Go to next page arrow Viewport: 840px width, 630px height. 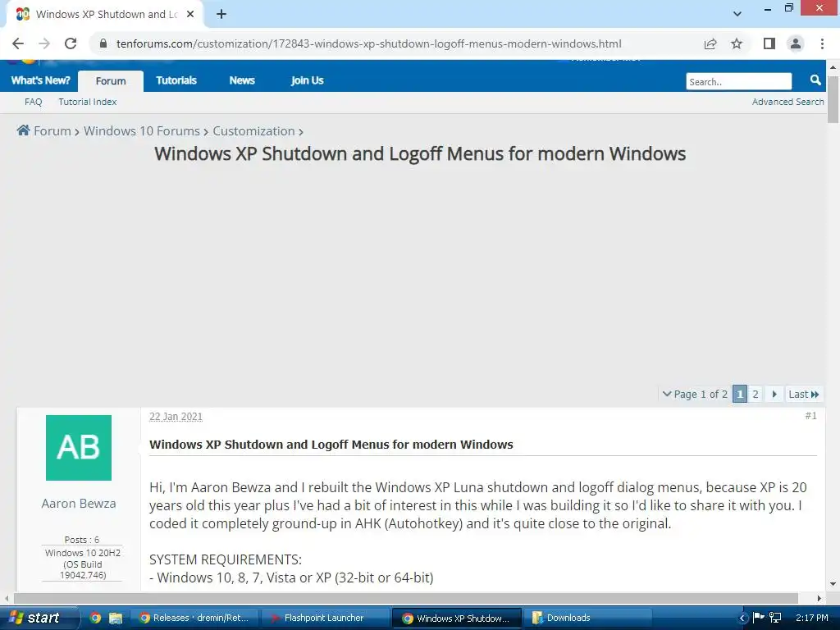774,395
